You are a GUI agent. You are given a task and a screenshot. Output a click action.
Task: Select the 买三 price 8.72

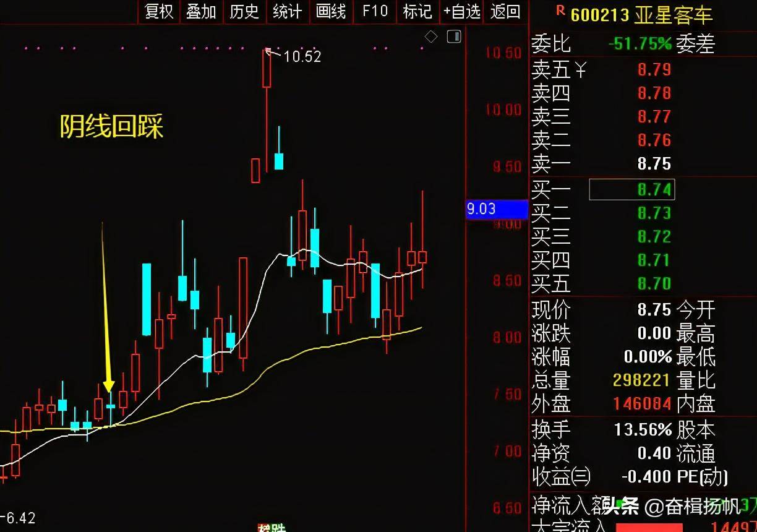[x=654, y=236]
